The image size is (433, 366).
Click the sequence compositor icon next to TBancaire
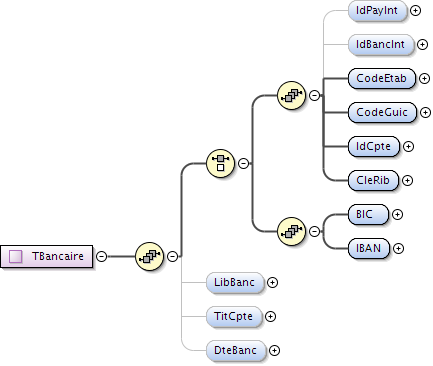(149, 256)
